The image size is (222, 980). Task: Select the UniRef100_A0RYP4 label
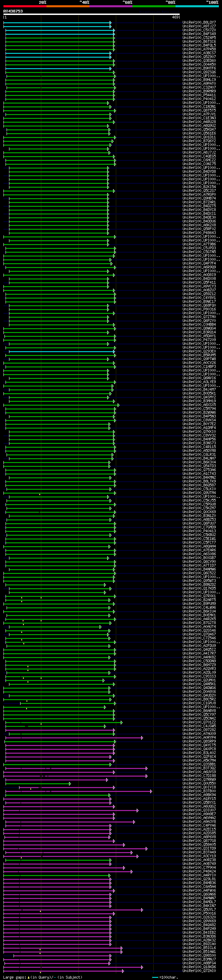coord(199,737)
